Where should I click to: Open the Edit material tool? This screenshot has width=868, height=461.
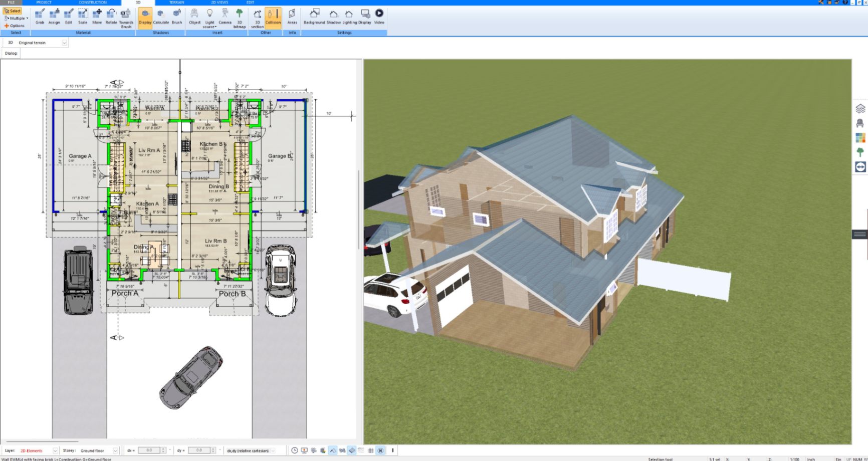(x=69, y=17)
